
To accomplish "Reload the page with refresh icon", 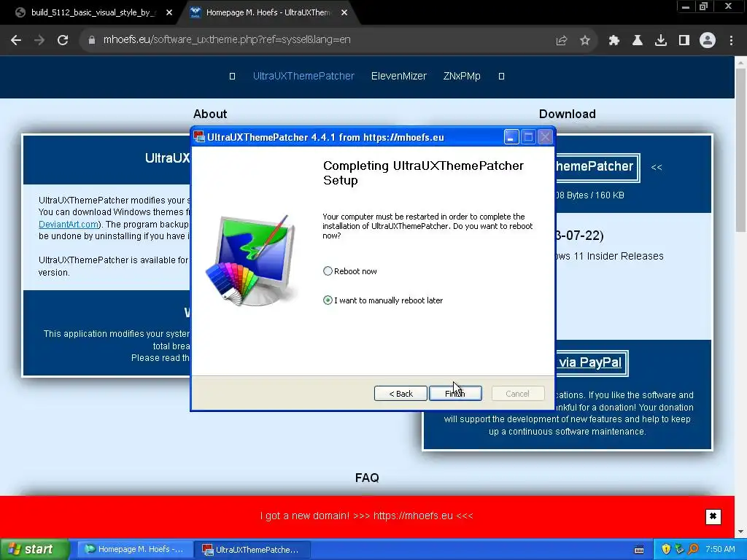I will 63,40.
